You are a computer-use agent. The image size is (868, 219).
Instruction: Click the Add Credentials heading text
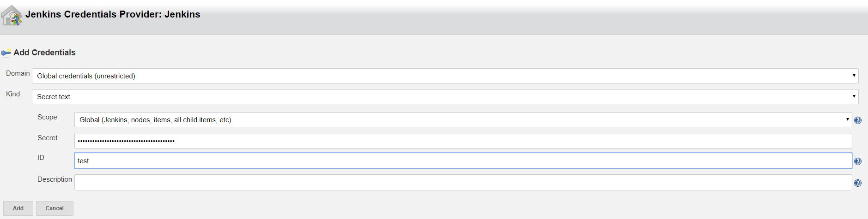[44, 53]
